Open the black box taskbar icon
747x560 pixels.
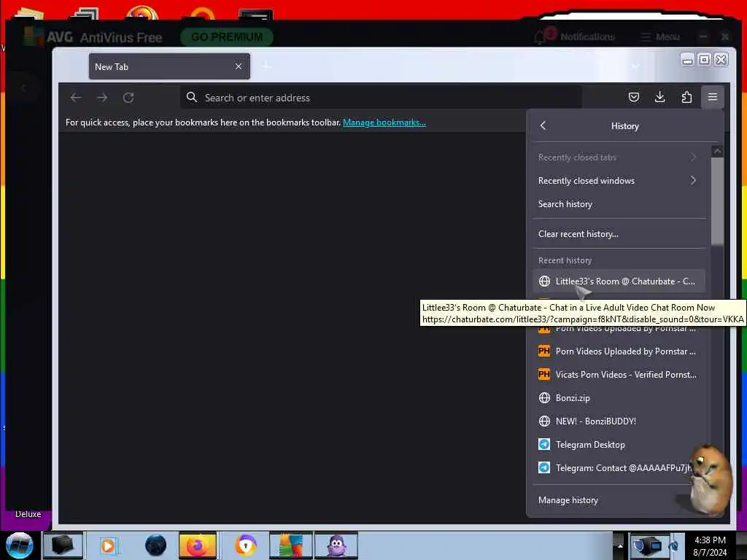62,545
